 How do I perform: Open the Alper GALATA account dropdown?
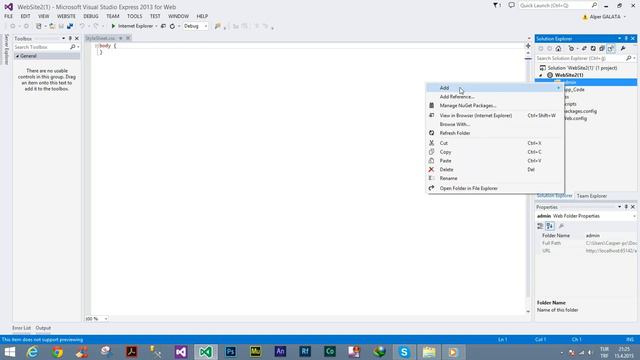pyautogui.click(x=625, y=17)
